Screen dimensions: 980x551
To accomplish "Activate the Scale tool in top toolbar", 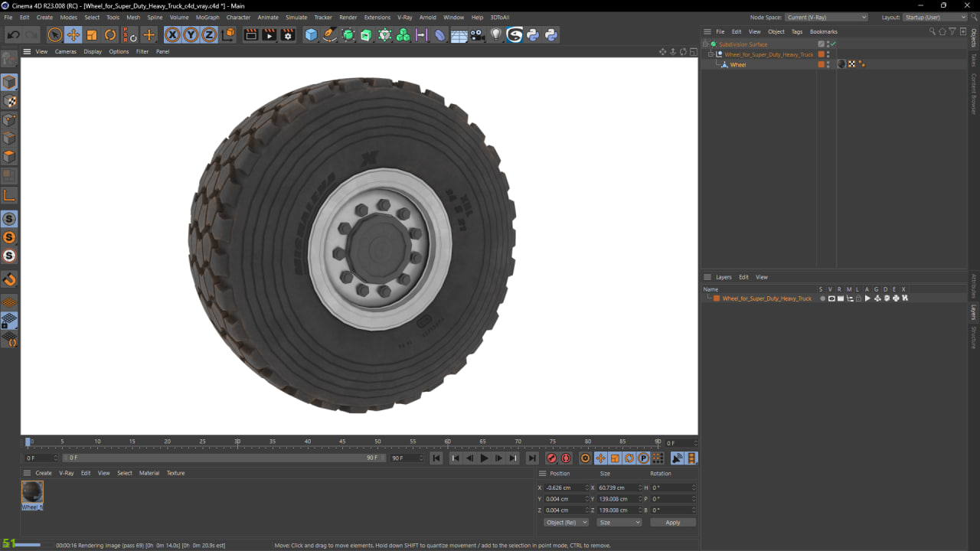I will tap(92, 34).
